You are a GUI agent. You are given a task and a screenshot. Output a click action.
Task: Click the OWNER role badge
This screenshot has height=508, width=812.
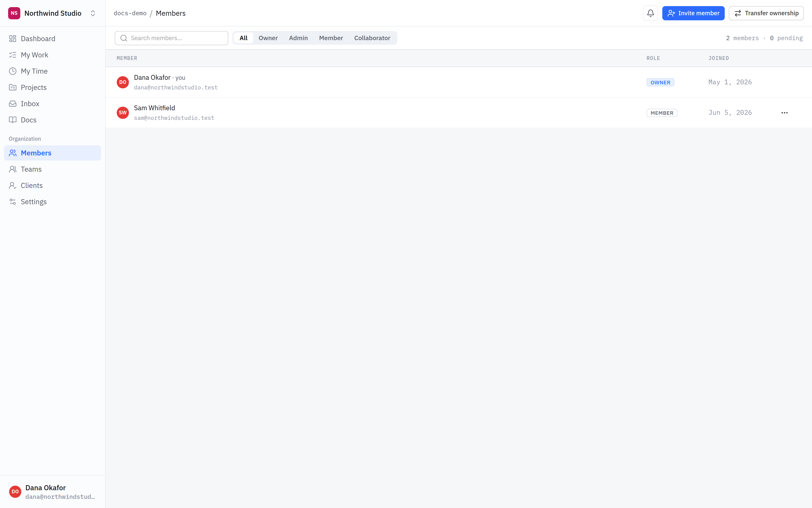pos(660,82)
